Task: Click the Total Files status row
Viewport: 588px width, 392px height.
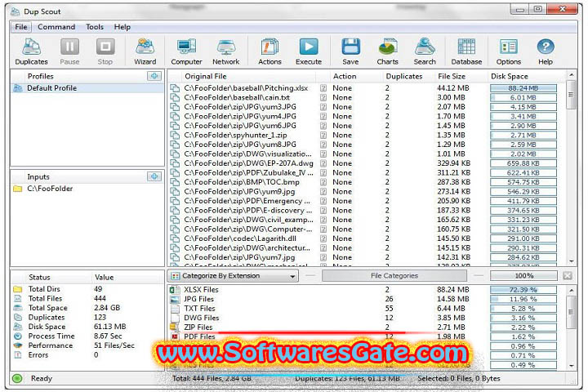Action: [87, 299]
